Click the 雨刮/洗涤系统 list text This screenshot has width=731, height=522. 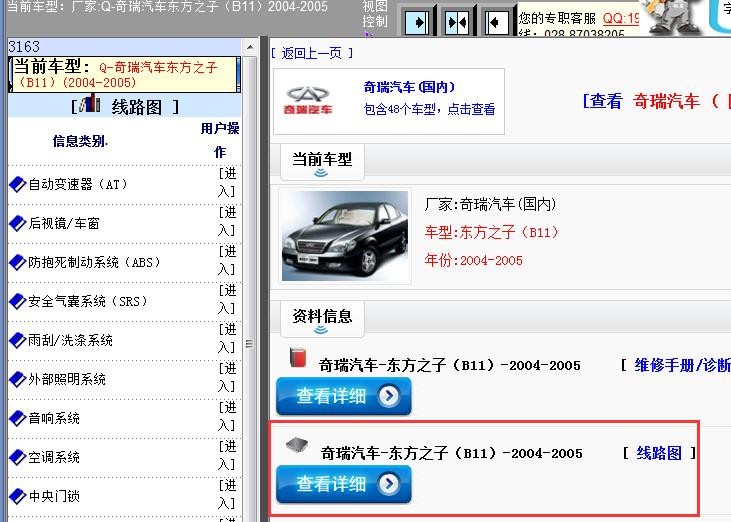(70, 341)
